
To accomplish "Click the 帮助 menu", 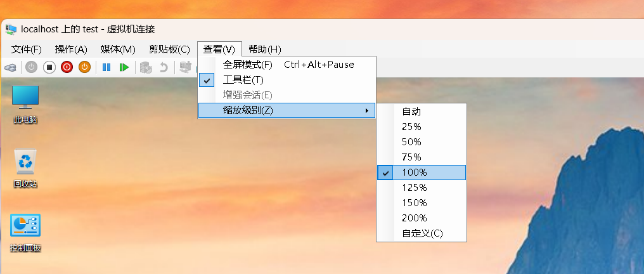I will tap(264, 49).
